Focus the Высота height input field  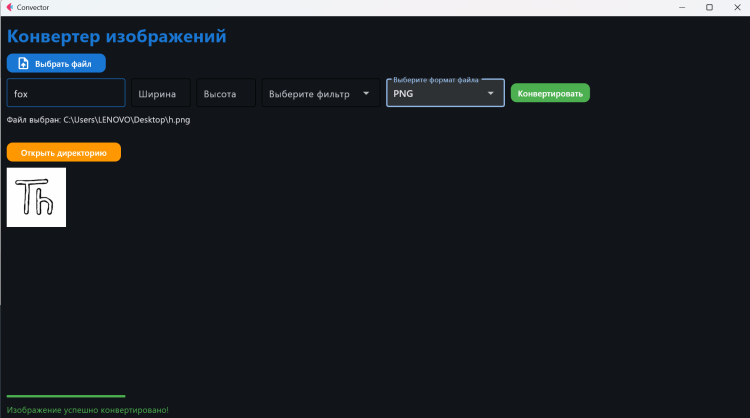click(x=226, y=93)
